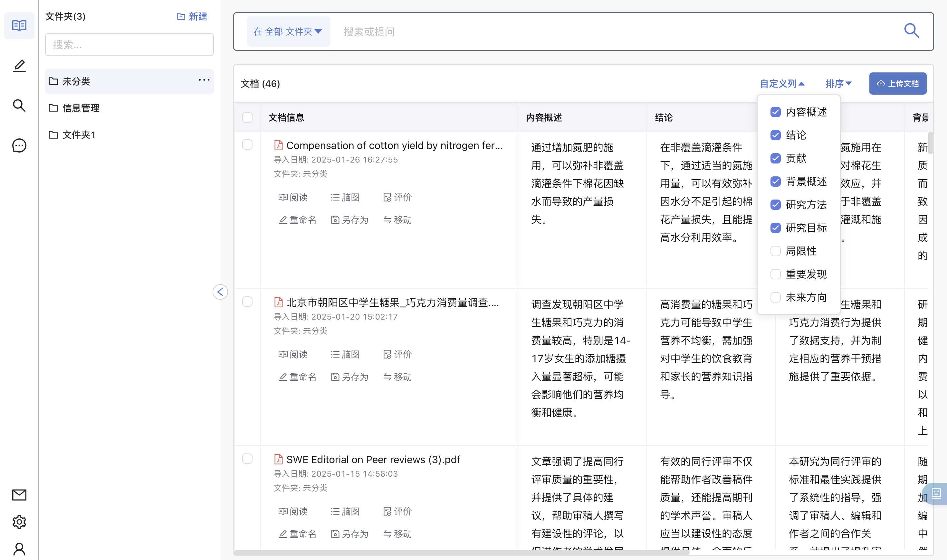The image size is (947, 560).
Task: Uncheck the 贡献 column option
Action: 776,158
